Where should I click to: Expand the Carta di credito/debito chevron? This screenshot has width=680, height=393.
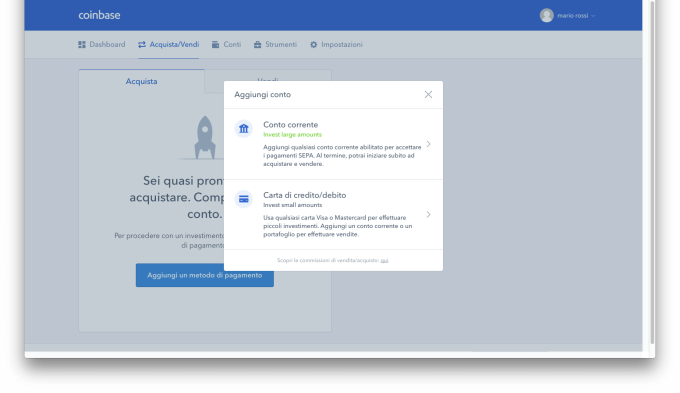point(428,214)
